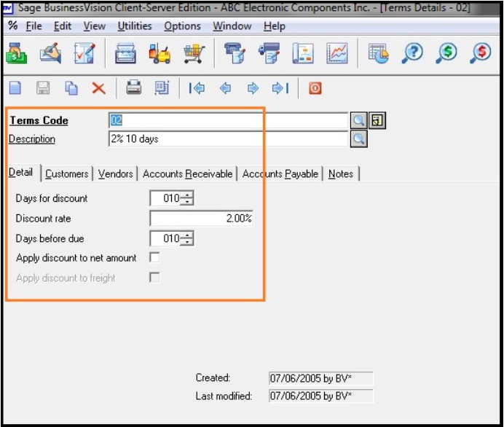The image size is (504, 427).
Task: Delete the record with the red X
Action: 98,88
